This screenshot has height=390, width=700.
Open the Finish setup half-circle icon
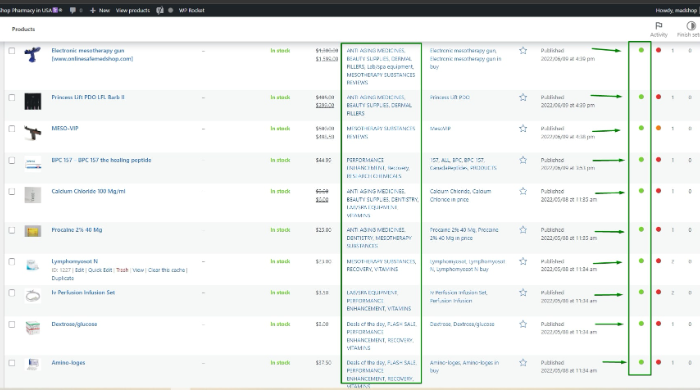691,26
